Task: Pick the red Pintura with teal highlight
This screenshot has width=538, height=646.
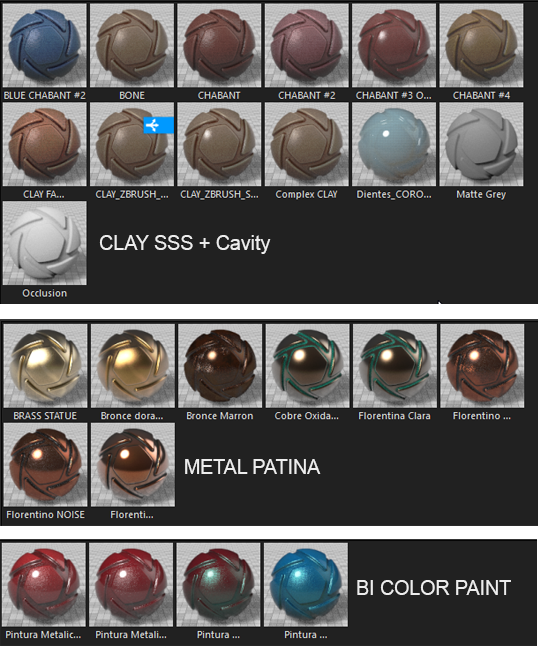Action: click(218, 585)
